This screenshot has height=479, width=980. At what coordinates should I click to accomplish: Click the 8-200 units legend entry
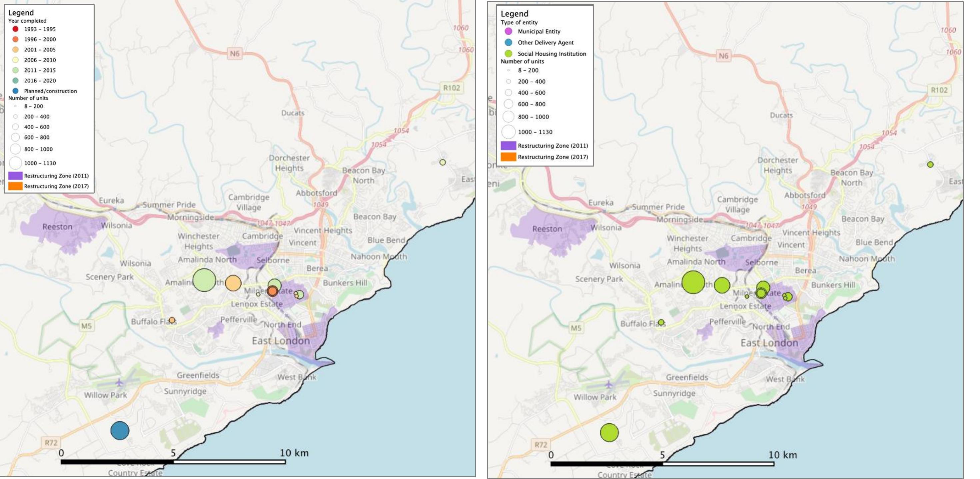coord(15,106)
